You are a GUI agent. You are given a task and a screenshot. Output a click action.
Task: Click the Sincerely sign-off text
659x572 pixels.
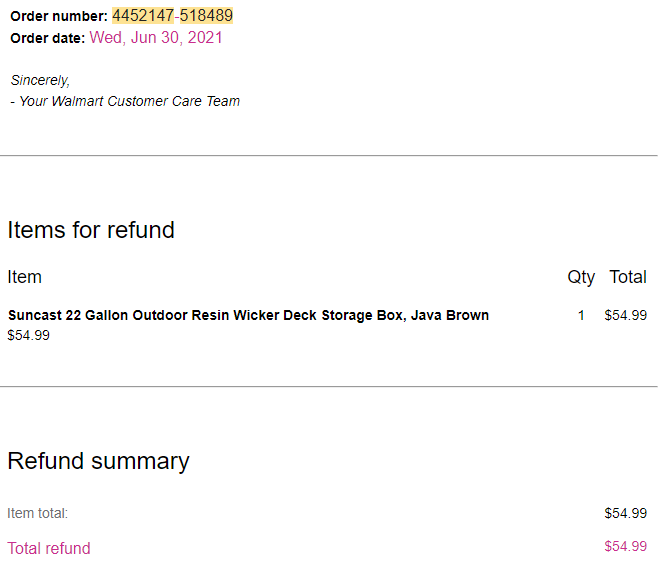click(x=40, y=80)
